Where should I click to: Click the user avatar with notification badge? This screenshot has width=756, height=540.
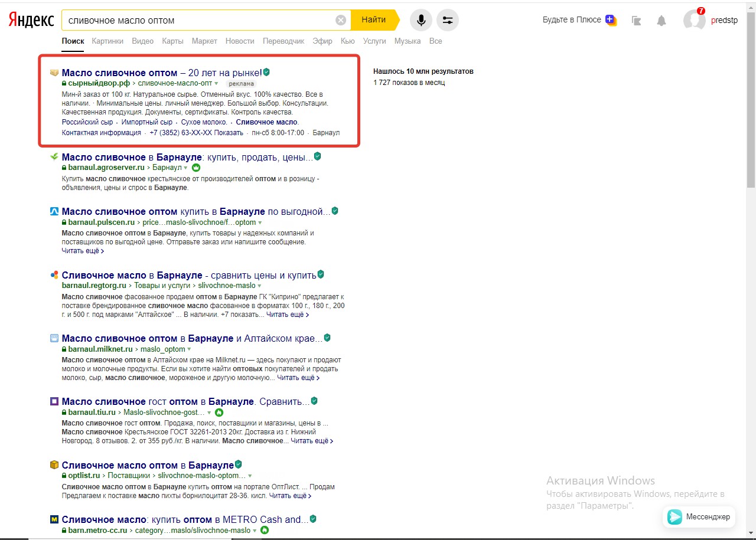click(695, 20)
